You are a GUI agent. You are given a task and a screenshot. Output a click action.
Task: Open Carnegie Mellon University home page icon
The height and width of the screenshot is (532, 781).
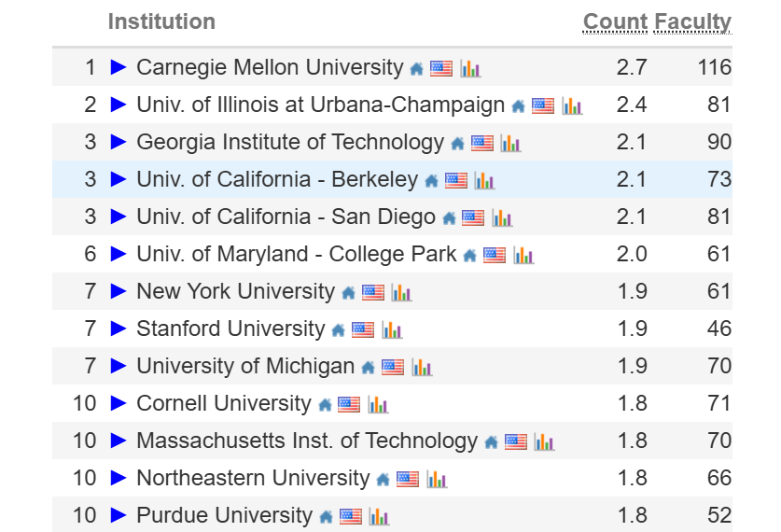(x=416, y=69)
